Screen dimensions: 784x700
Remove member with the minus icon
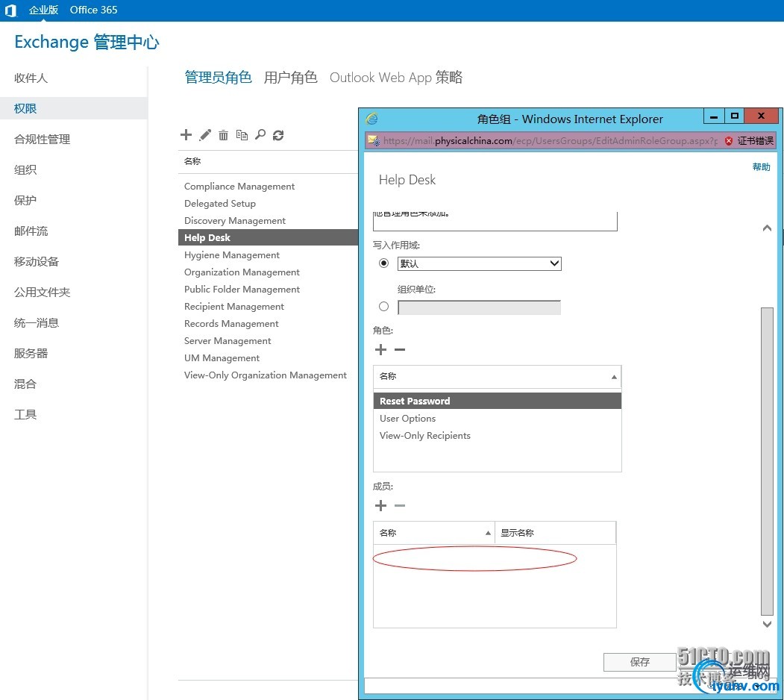[400, 505]
